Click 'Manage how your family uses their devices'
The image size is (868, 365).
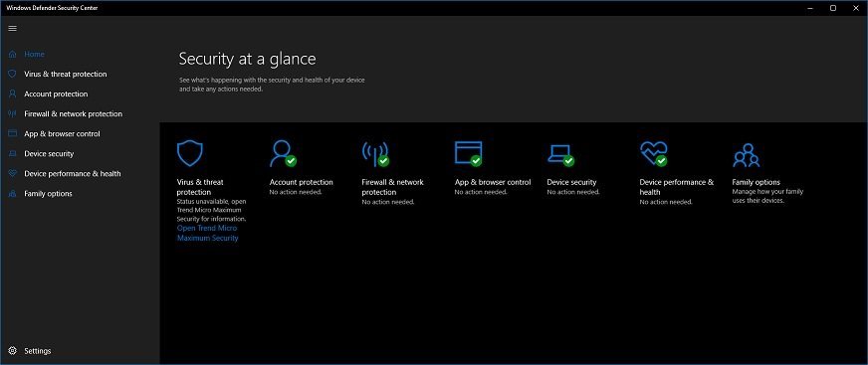(767, 196)
